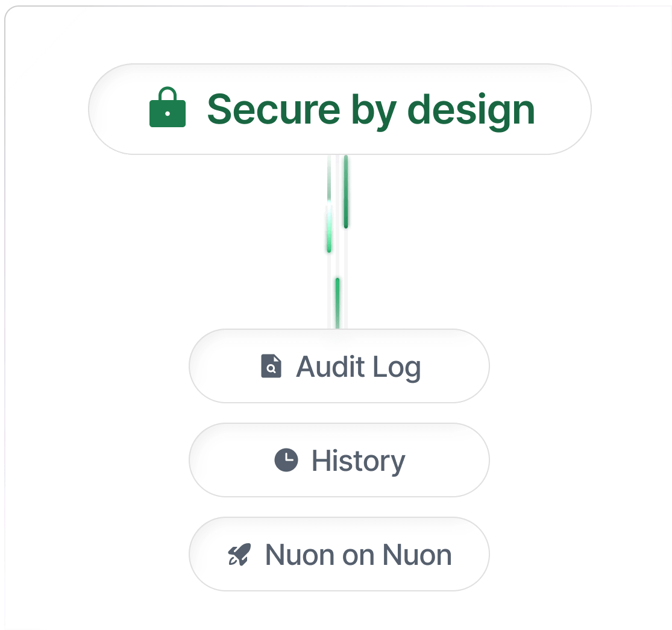Viewport: 672px width, 630px height.
Task: Click the word "Secure" in the top pill
Action: [x=273, y=109]
